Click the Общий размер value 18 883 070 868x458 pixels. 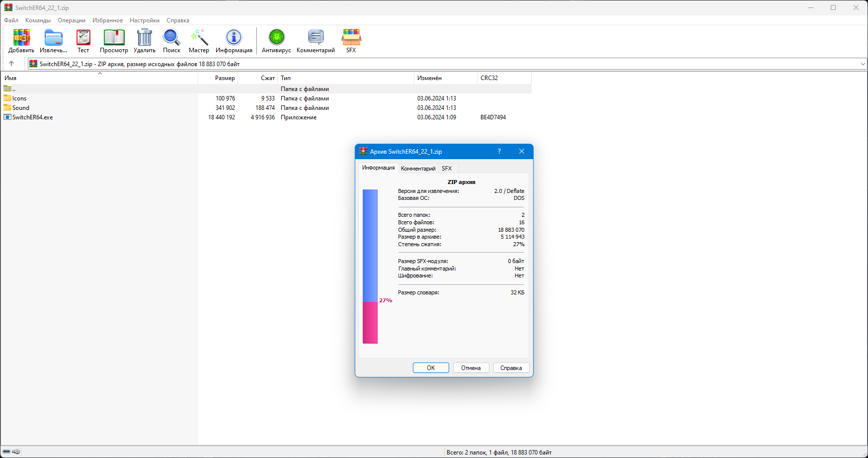pos(511,230)
